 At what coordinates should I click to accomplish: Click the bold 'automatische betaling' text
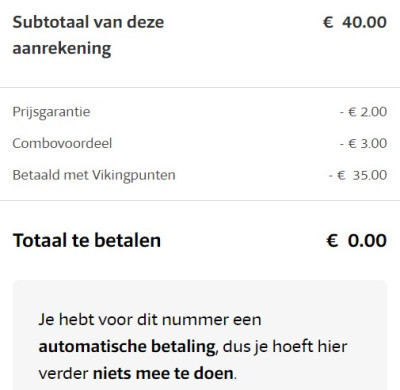tap(127, 347)
